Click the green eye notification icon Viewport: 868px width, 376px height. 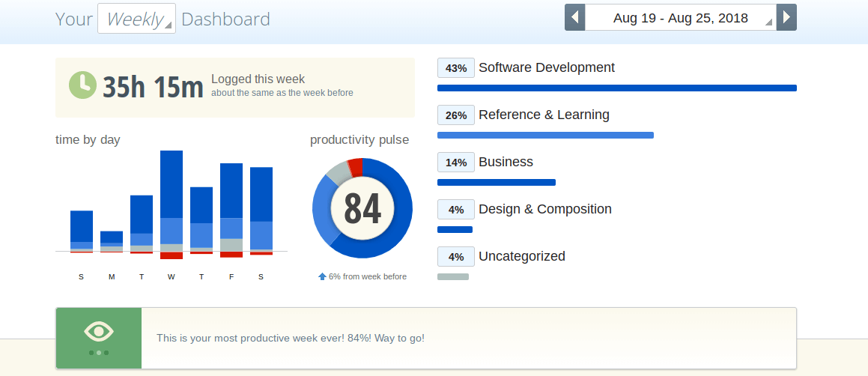pos(99,331)
